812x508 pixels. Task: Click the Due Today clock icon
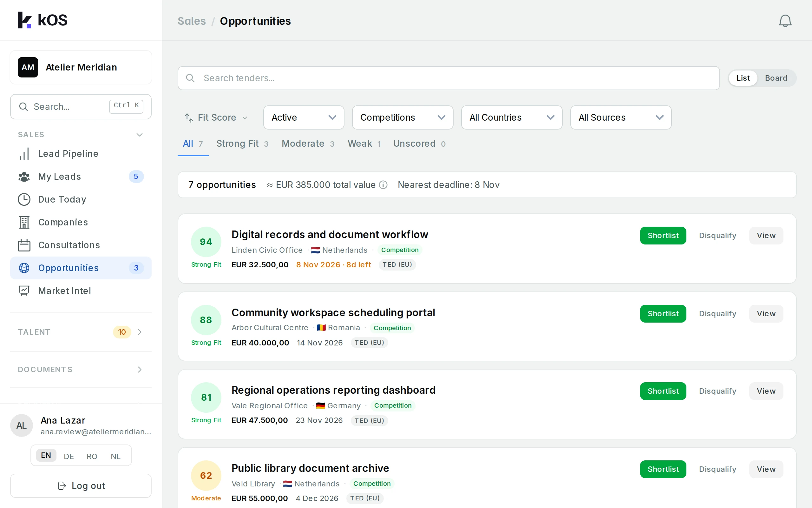click(24, 199)
